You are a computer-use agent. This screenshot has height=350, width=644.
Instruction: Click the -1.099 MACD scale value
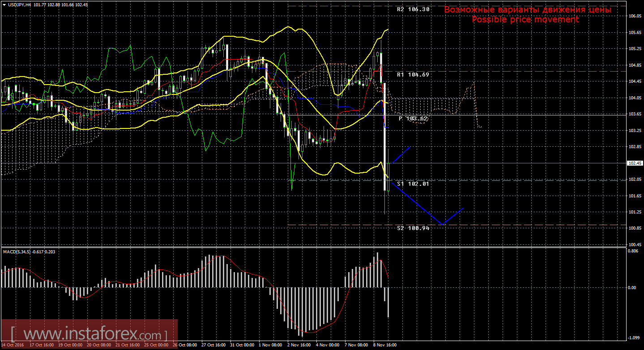633,337
